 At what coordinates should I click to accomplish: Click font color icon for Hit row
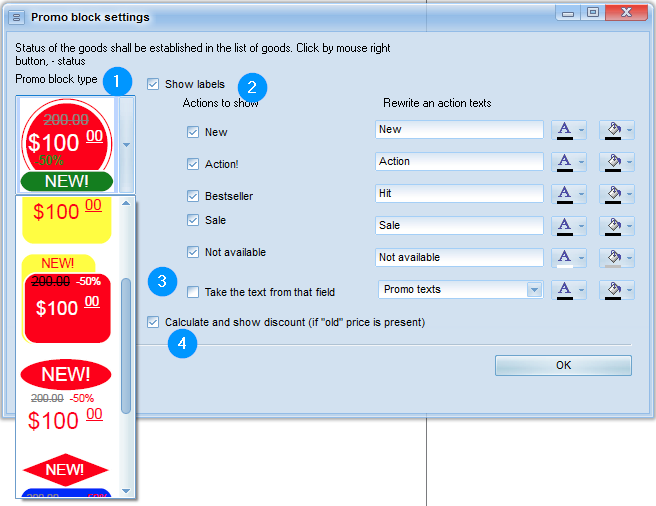click(x=564, y=194)
